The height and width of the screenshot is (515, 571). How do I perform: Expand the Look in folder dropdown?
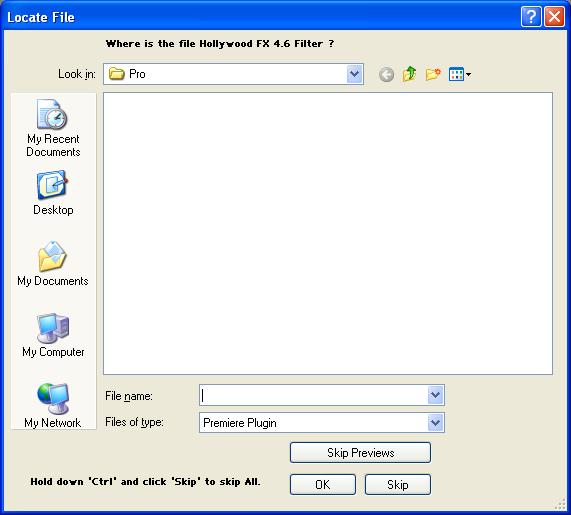click(354, 74)
